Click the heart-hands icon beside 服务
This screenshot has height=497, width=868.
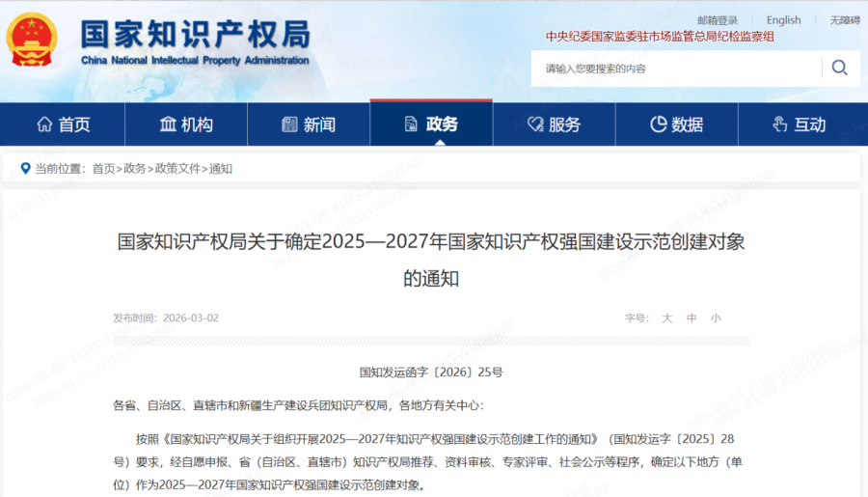535,124
